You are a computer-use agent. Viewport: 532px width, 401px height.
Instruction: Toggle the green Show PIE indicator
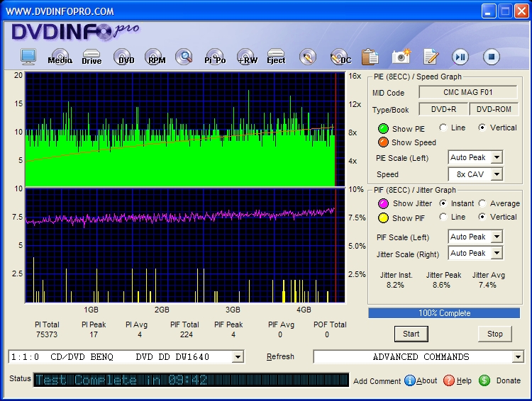(383, 129)
